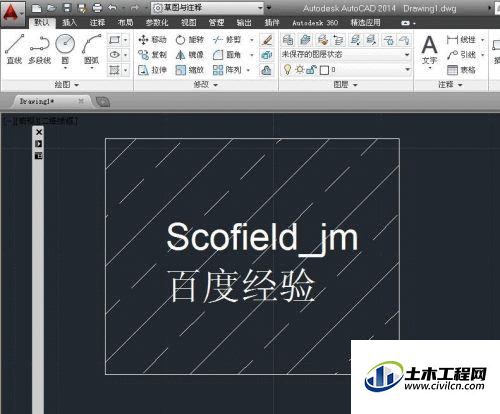
Task: Click the Plot printer icon
Action: click(97, 8)
